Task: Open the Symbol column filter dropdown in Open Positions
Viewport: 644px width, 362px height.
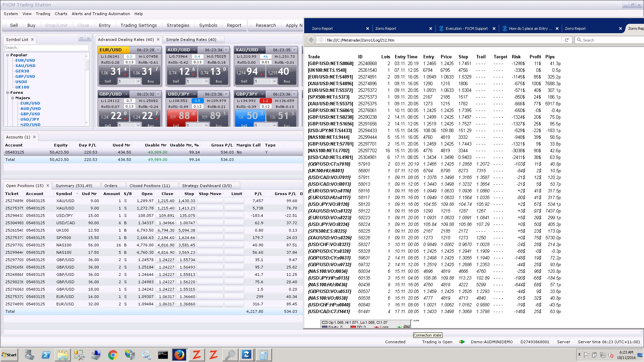Action: point(77,194)
